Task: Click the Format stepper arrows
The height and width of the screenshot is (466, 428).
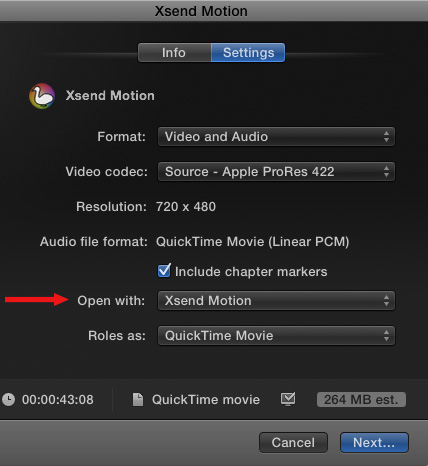Action: pos(386,137)
